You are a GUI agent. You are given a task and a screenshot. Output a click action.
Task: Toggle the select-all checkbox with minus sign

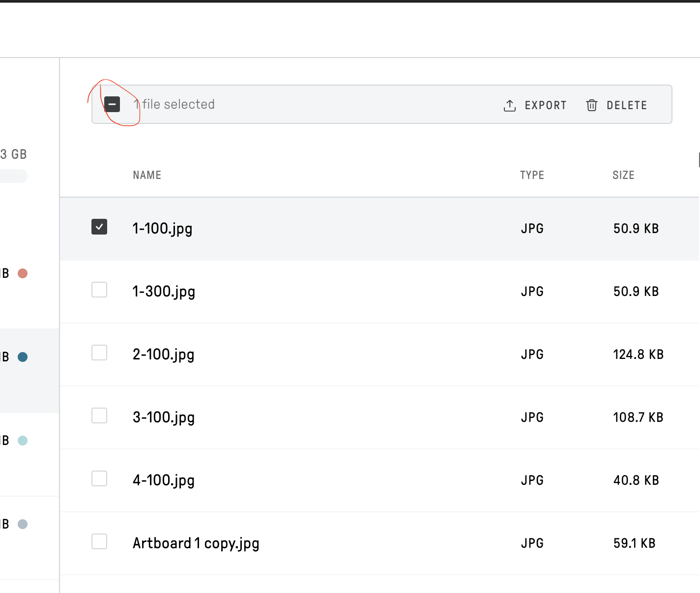(112, 104)
